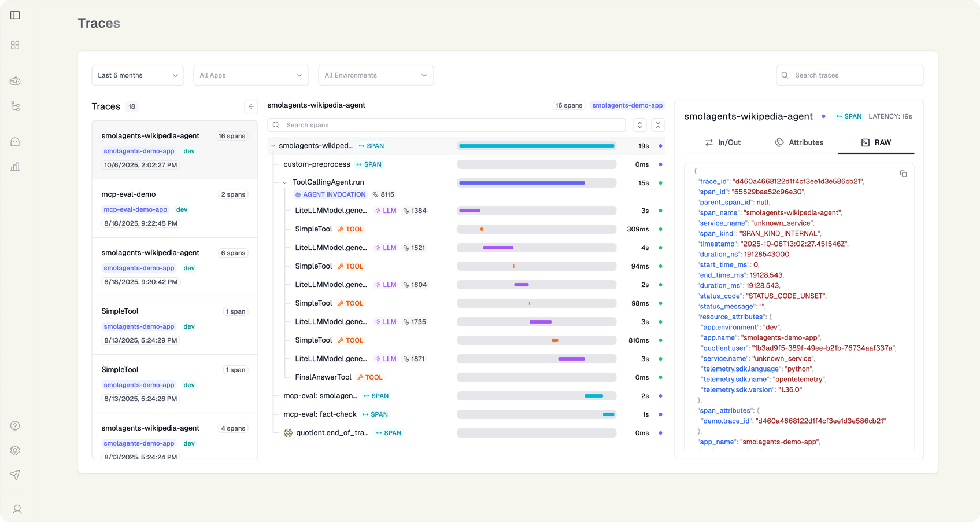The height and width of the screenshot is (522, 980).
Task: Open the bar chart analytics sidebar icon
Action: point(15,167)
